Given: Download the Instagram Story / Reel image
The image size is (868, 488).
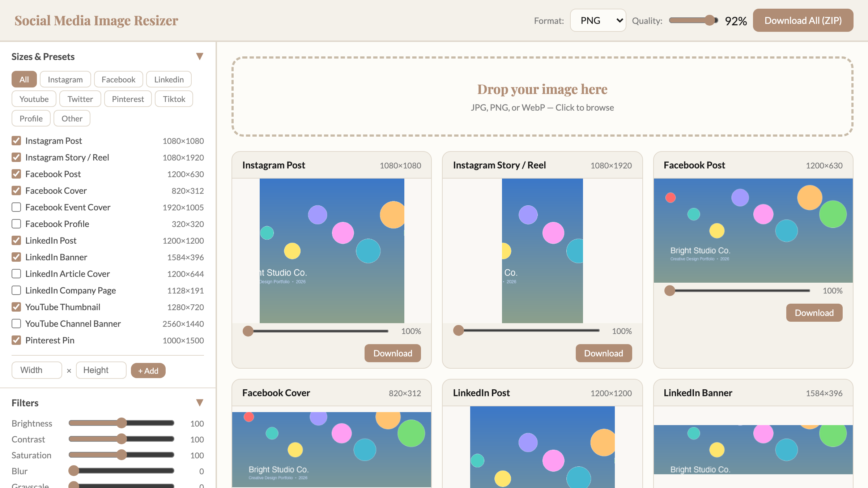Looking at the screenshot, I should (604, 353).
